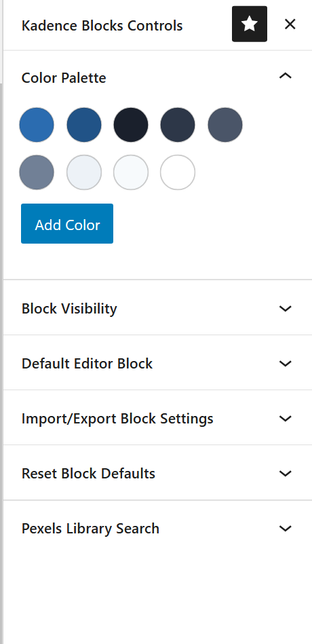The width and height of the screenshot is (312, 644).
Task: Select the second darker blue swatch
Action: 83,125
